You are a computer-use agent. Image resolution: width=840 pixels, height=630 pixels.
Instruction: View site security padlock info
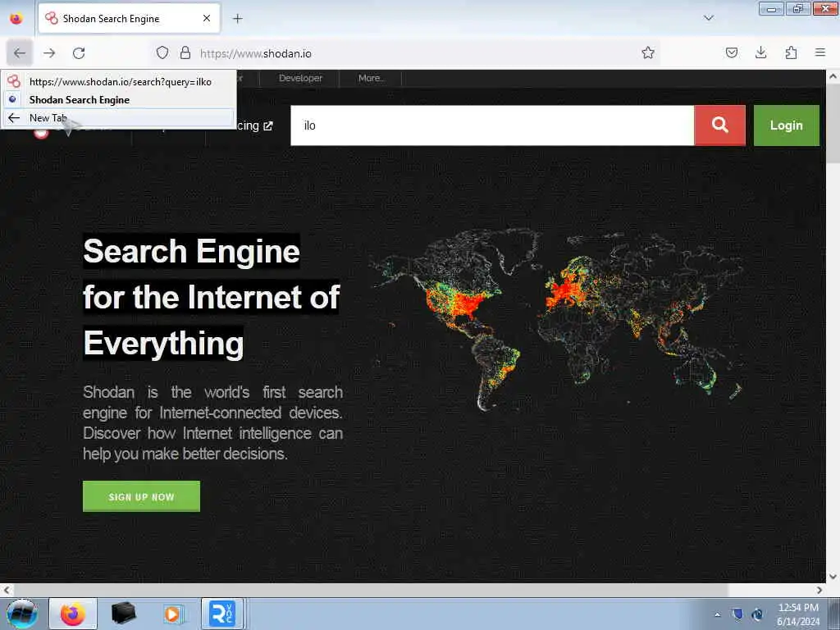click(185, 52)
